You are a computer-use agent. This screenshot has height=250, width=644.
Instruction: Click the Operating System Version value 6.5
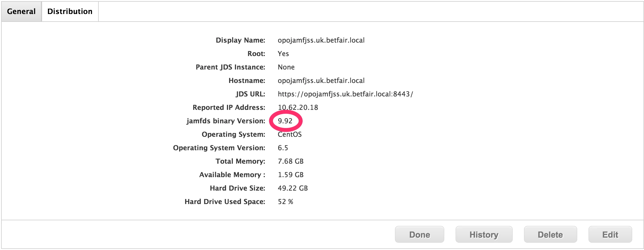coord(283,148)
